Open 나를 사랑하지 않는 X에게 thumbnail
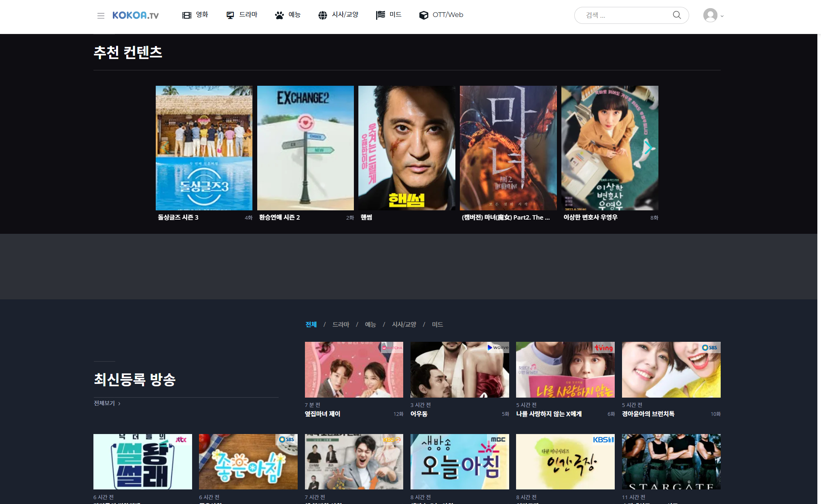The height and width of the screenshot is (504, 821). coord(565,370)
